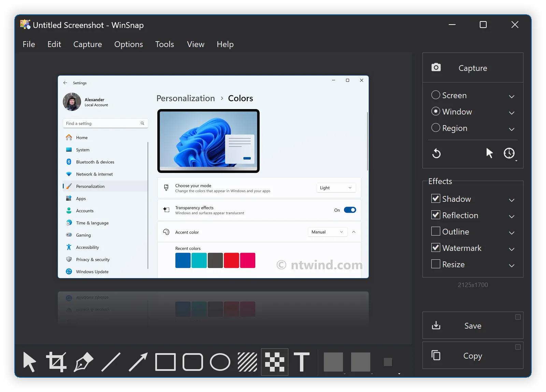The width and height of the screenshot is (546, 392).
Task: Select the Pen drawing tool
Action: (84, 362)
